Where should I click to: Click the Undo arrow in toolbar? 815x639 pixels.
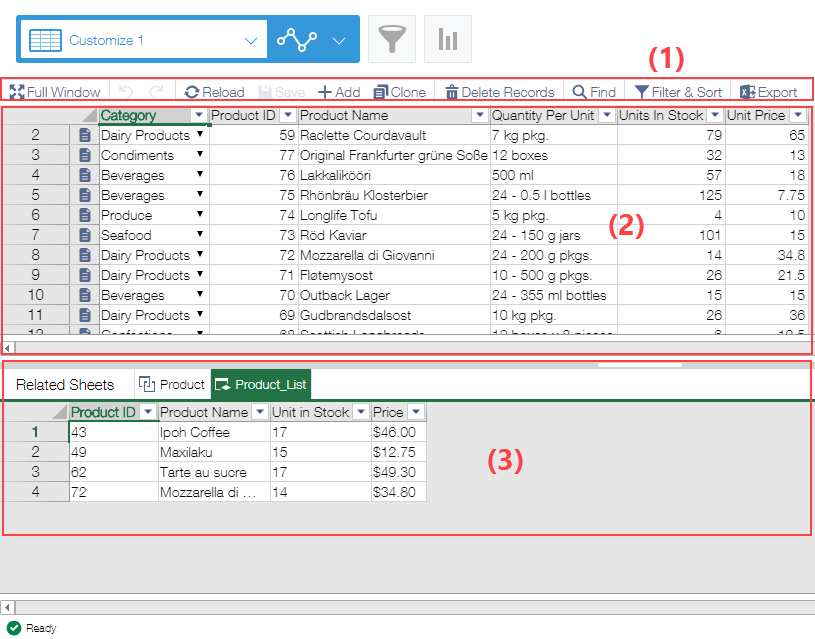(x=125, y=92)
